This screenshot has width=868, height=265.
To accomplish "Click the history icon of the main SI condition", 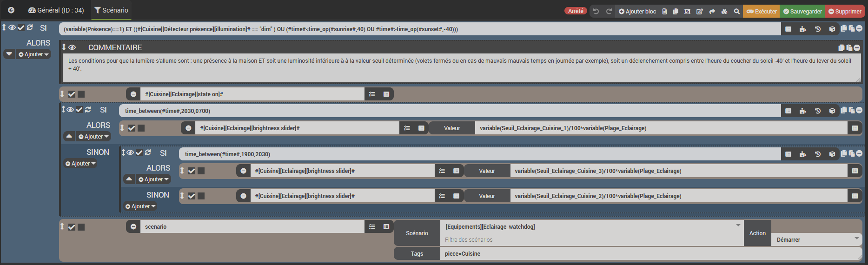I will 818,29.
